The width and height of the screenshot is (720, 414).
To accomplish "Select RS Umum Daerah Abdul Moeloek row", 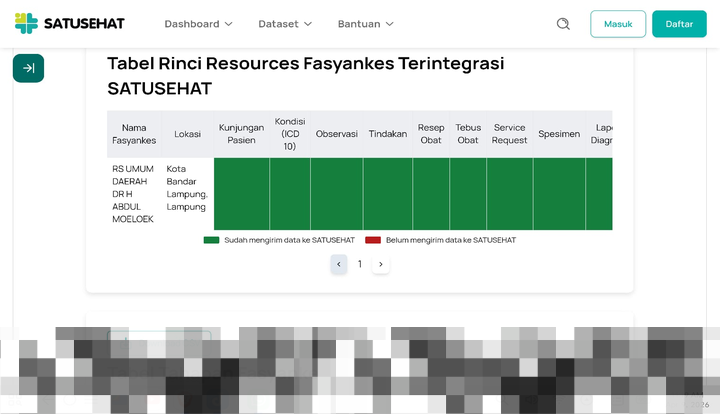I will (133, 194).
